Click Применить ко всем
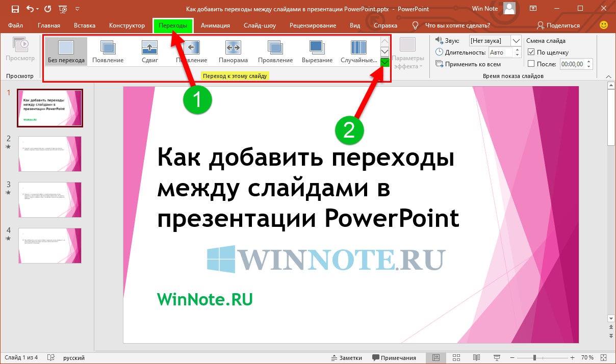Viewport: 616px width, 364px height. pos(468,64)
